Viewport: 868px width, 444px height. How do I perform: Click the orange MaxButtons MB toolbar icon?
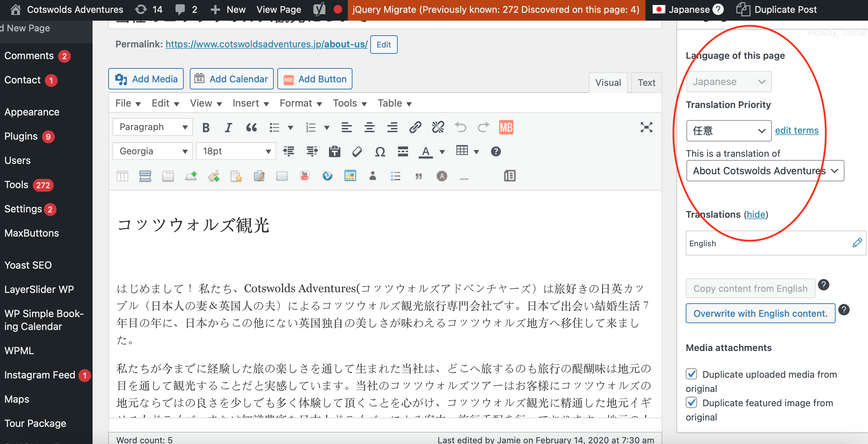pos(506,127)
